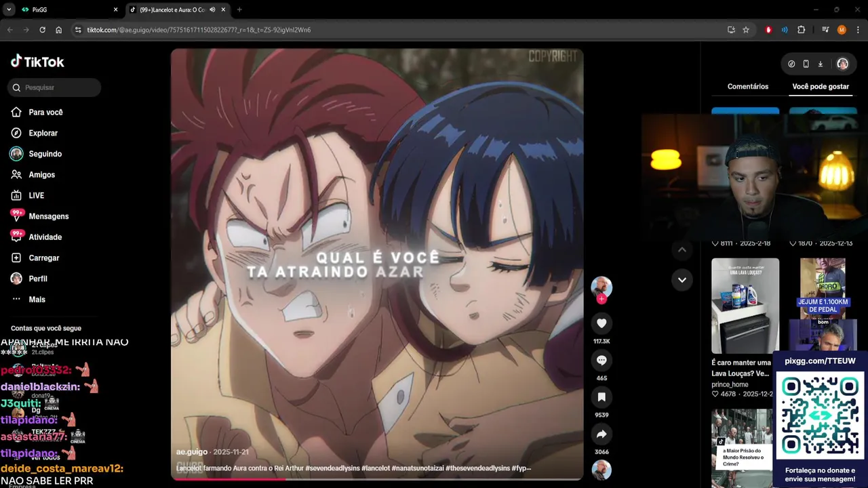Viewport: 868px width, 488px height.
Task: Like the video with the heart icon
Action: point(601,323)
